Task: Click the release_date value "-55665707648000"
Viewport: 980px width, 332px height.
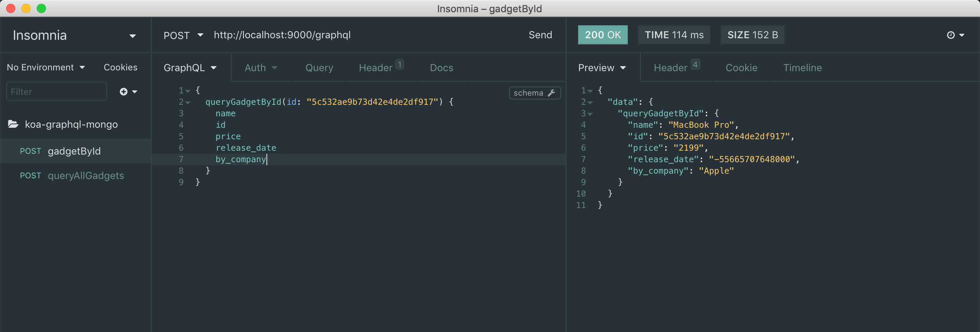Action: pyautogui.click(x=752, y=159)
